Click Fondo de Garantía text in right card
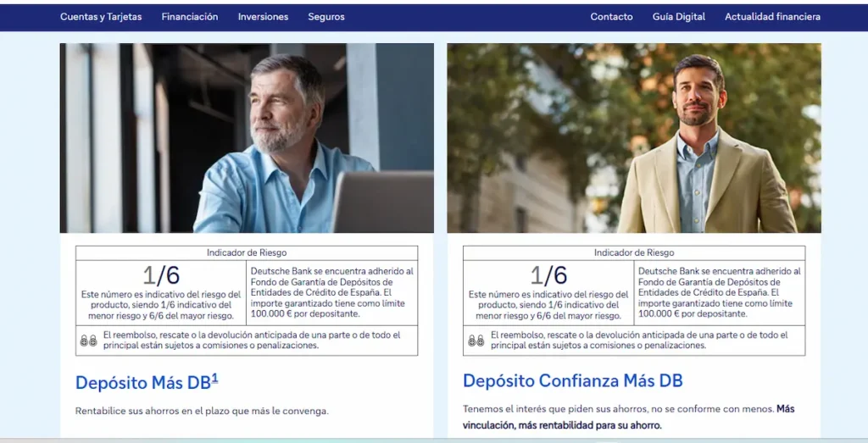The width and height of the screenshot is (868, 443). tap(719, 292)
